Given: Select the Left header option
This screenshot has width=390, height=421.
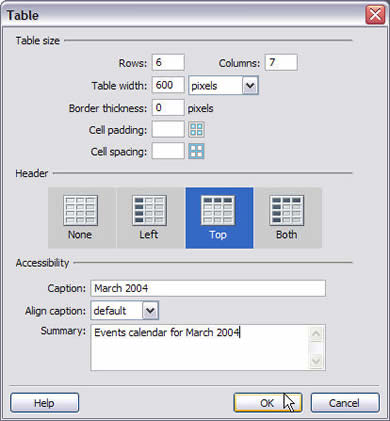Looking at the screenshot, I should point(150,218).
